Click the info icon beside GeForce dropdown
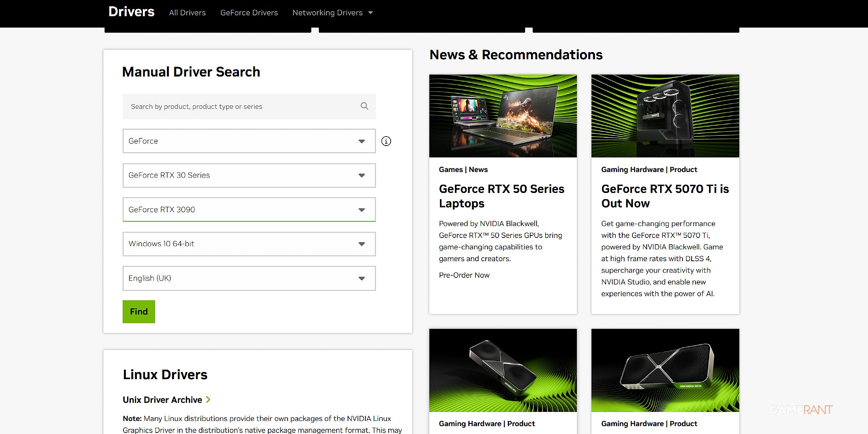The height and width of the screenshot is (434, 868). [386, 141]
